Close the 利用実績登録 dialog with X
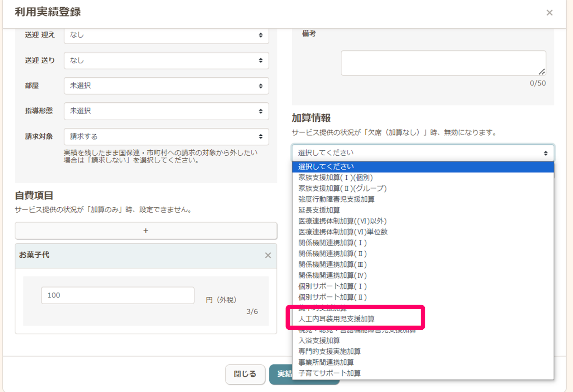 (549, 13)
